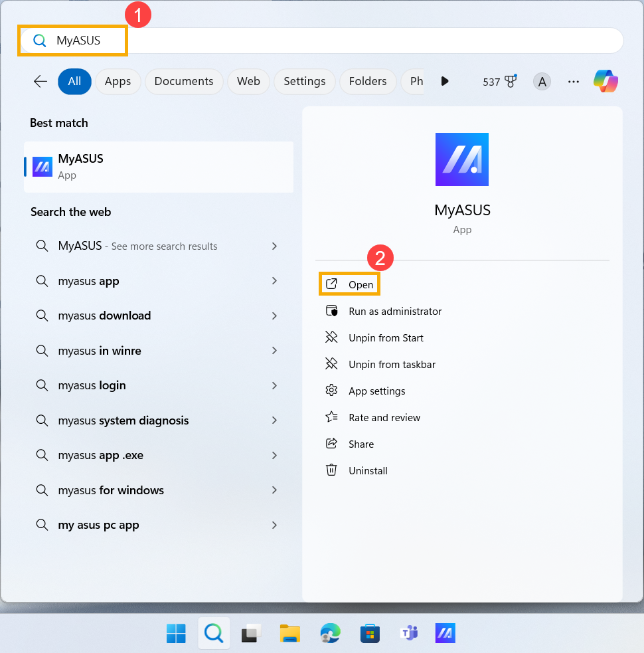Screen dimensions: 644x653
Task: Expand chevron beside 'my asus pc app'
Action: (274, 525)
